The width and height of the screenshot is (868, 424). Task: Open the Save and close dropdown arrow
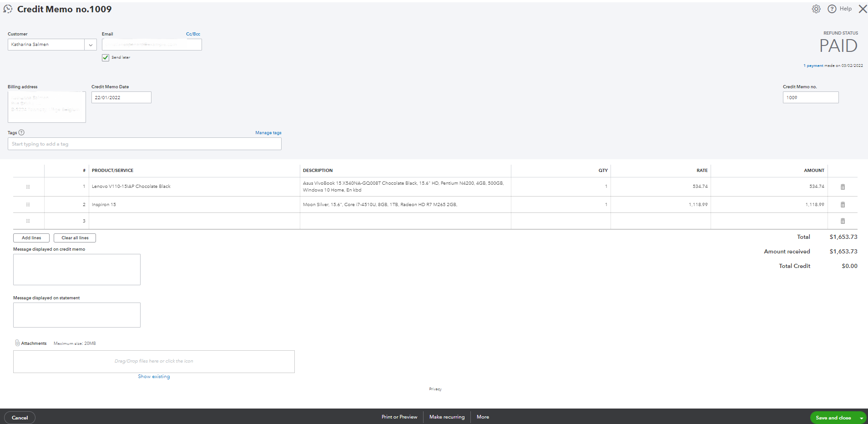[861, 418]
